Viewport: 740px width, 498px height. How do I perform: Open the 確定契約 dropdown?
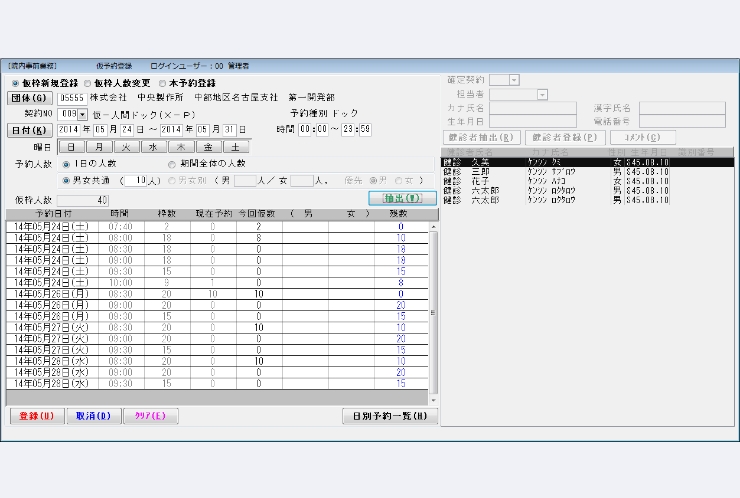coord(514,80)
